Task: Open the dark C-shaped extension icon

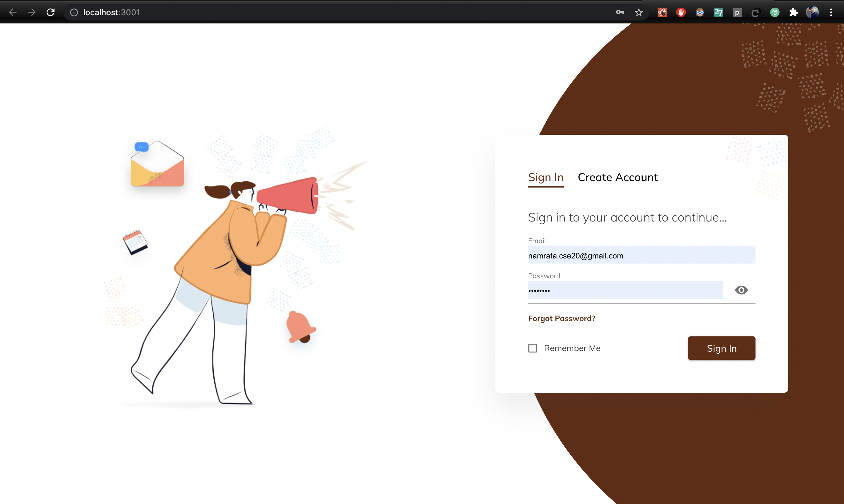Action: 756,13
